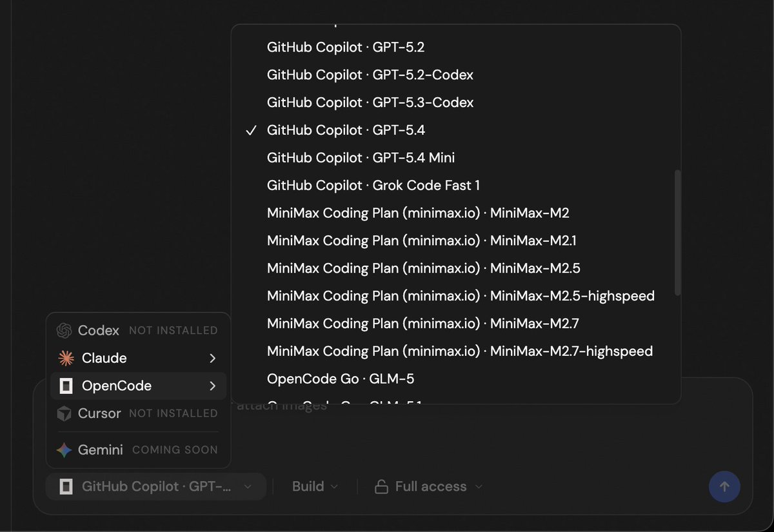
Task: Click the OpenCode square icon in the provider menu
Action: 65,386
